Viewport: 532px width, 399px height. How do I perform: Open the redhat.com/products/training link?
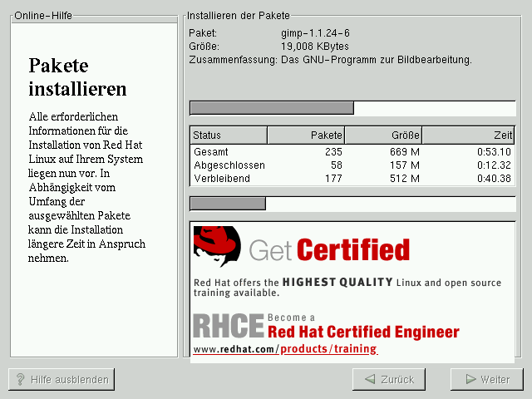pos(285,349)
